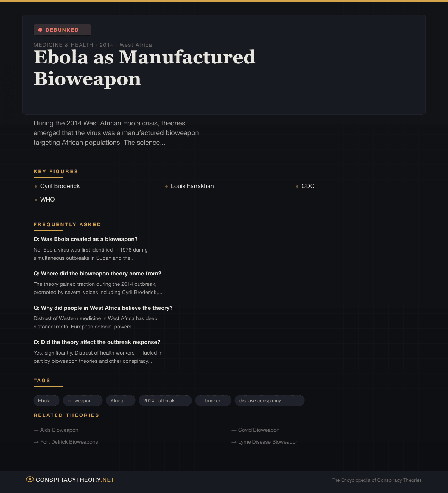Click the eye logo icon in footer
The image size is (448, 493).
click(x=30, y=480)
